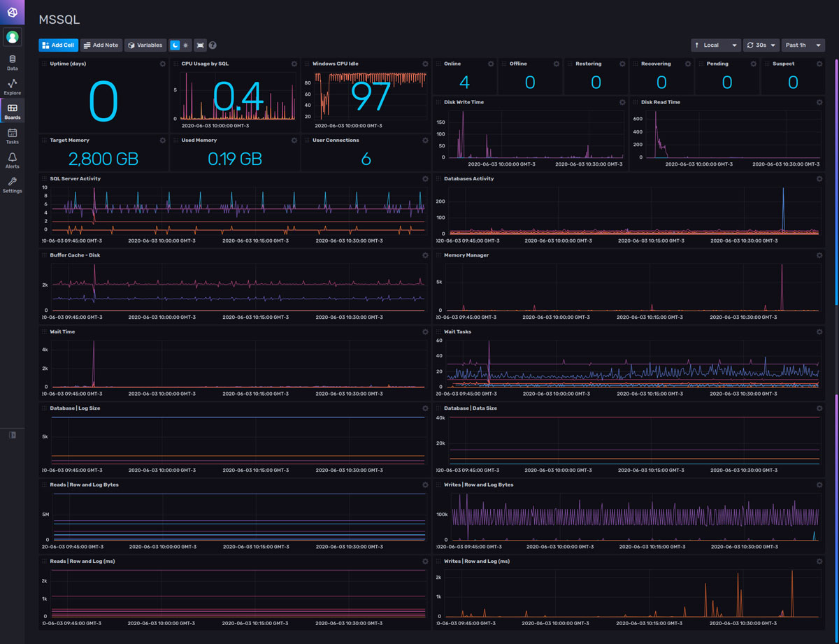
Task: Open gear settings for Pending cell
Action: click(x=754, y=64)
